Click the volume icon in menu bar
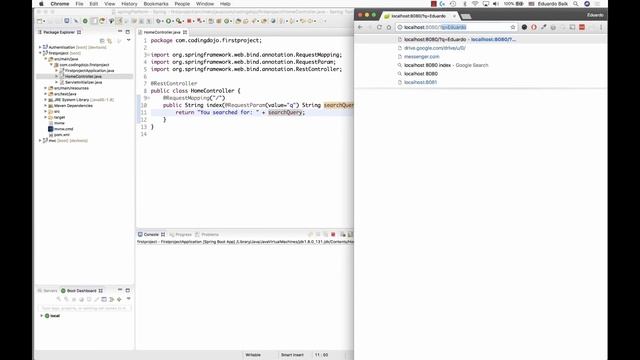 click(x=496, y=4)
